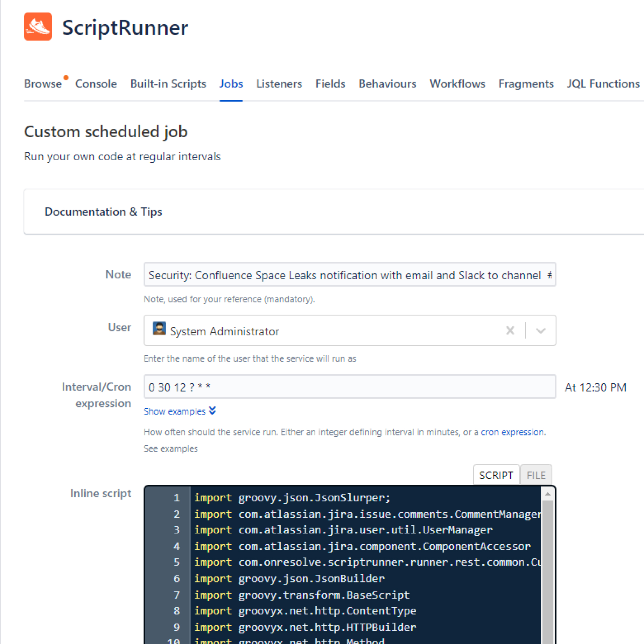The height and width of the screenshot is (644, 644).
Task: Go to the Console tab
Action: click(96, 84)
